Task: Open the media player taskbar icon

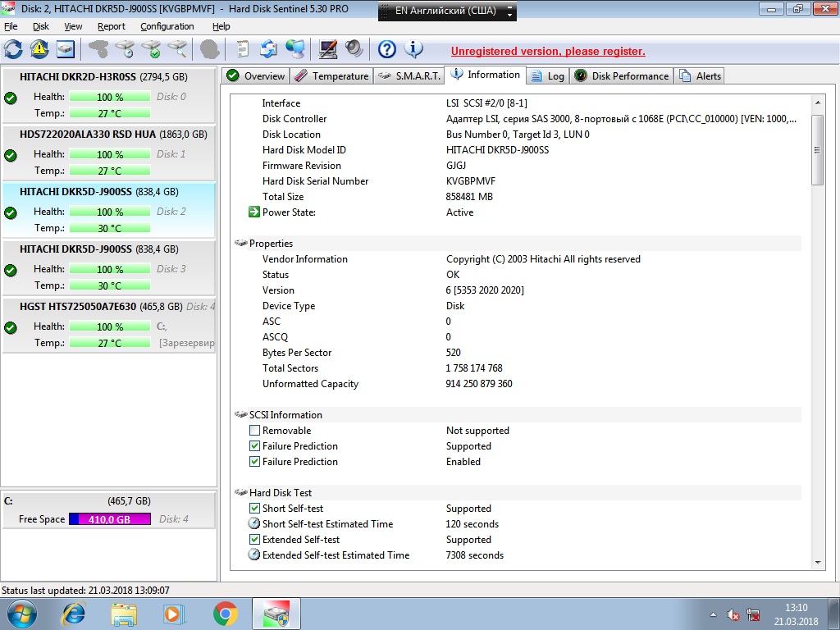Action: (174, 614)
